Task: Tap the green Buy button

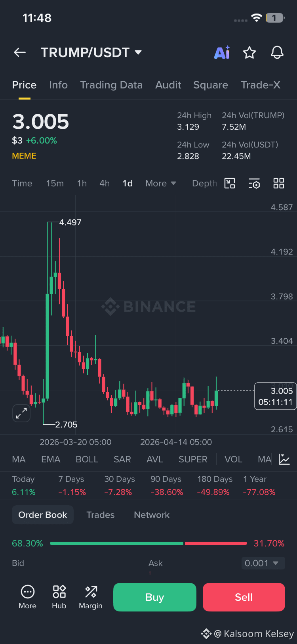Action: click(x=155, y=597)
